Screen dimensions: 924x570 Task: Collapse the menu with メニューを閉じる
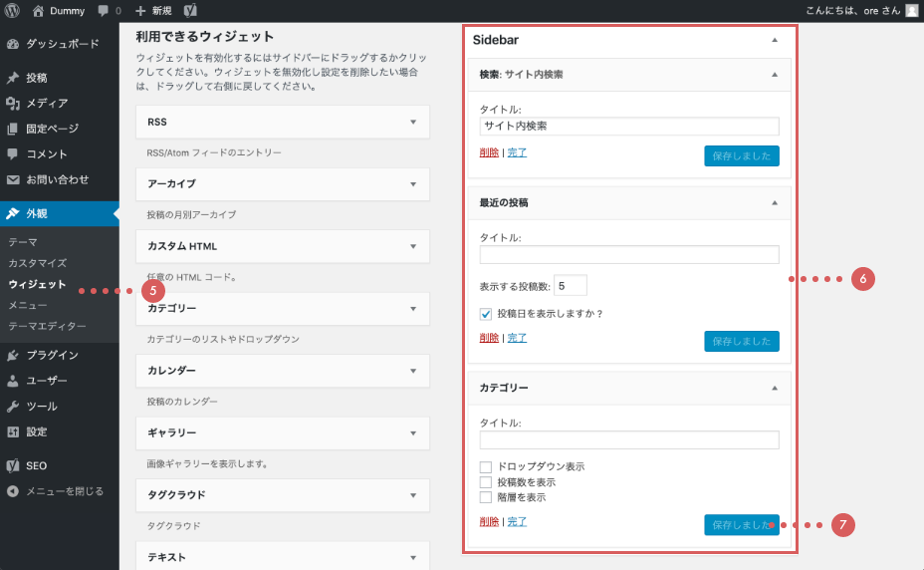[x=63, y=491]
